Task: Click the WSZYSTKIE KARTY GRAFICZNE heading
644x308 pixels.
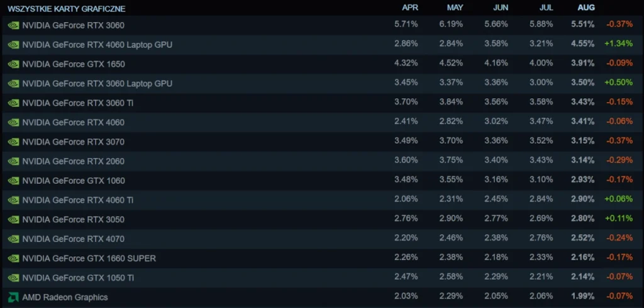Action: (66, 9)
